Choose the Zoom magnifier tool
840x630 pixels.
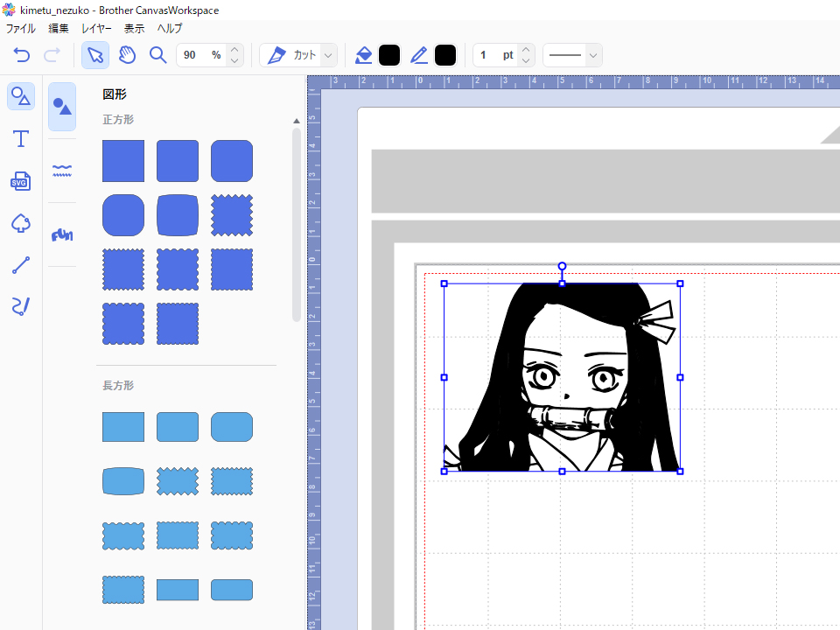click(158, 55)
